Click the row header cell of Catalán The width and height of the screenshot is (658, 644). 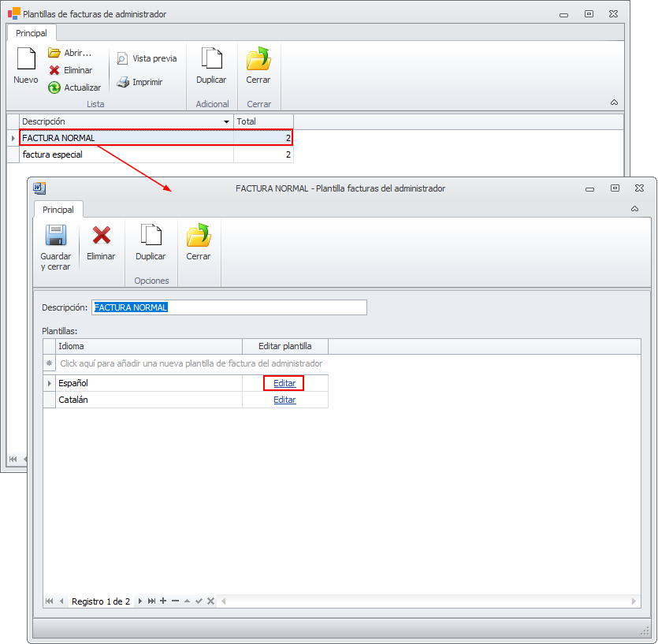click(50, 400)
